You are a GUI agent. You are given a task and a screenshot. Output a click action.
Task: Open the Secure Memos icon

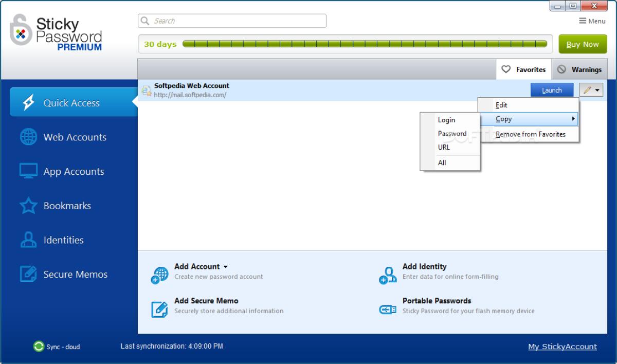[x=29, y=274]
